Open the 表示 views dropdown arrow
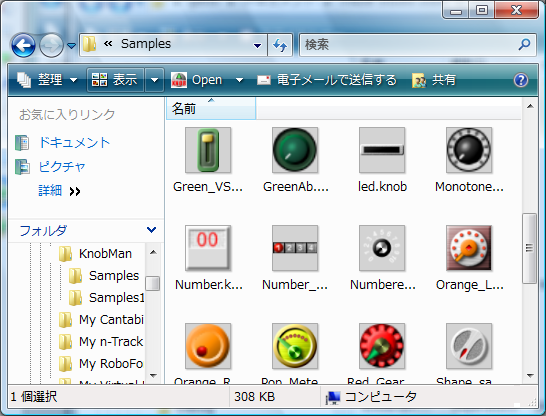546x416 pixels. [155, 80]
